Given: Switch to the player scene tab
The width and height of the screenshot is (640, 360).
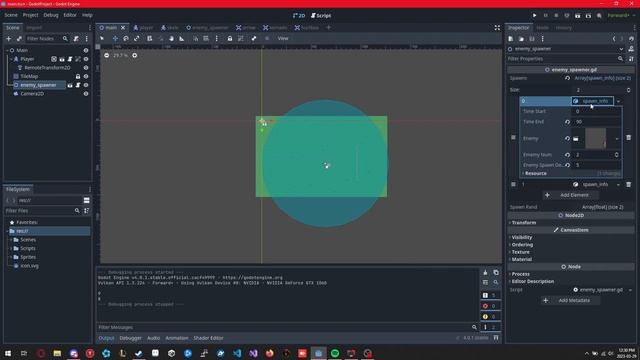Looking at the screenshot, I should coord(144,28).
